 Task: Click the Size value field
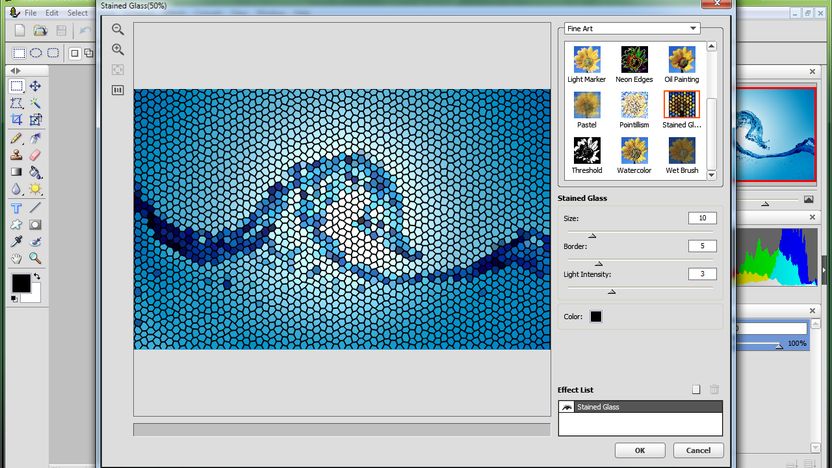702,218
